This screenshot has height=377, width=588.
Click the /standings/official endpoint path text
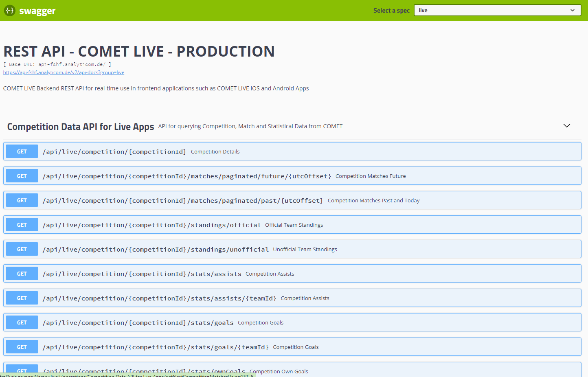[151, 225]
